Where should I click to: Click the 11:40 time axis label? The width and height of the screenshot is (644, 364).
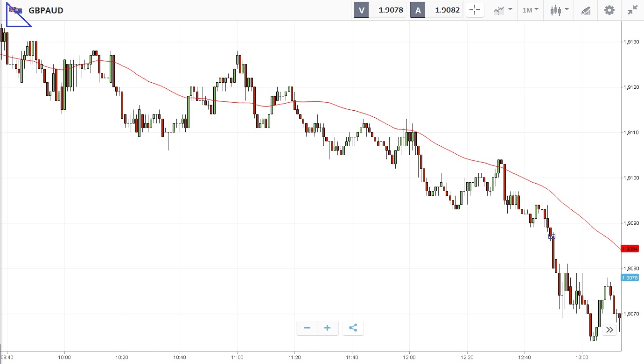pos(352,357)
